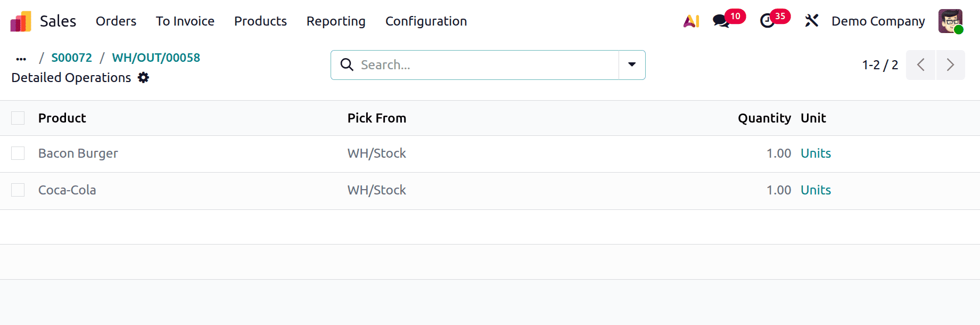This screenshot has width=980, height=325.
Task: Select the Bacon Burger row checkbox
Action: point(18,153)
